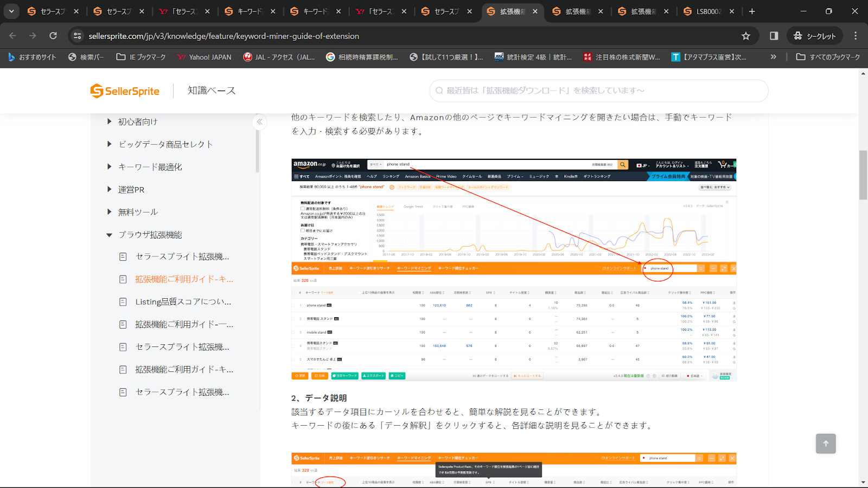
Task: Close the LSB0002 tab
Action: [732, 11]
